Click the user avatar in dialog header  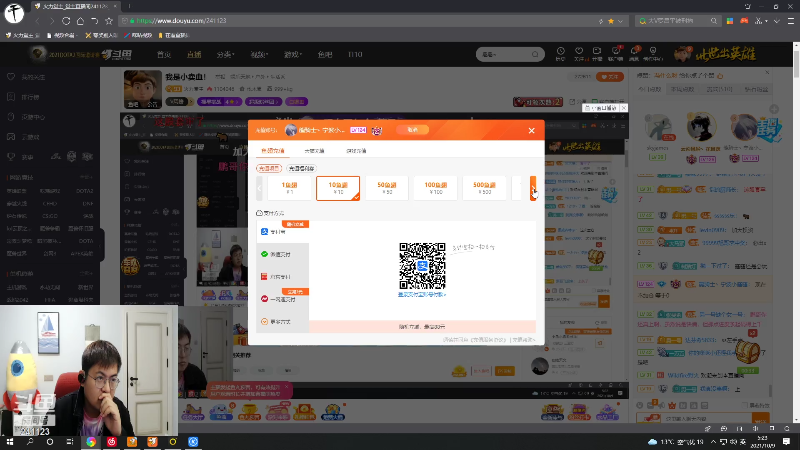[290, 130]
